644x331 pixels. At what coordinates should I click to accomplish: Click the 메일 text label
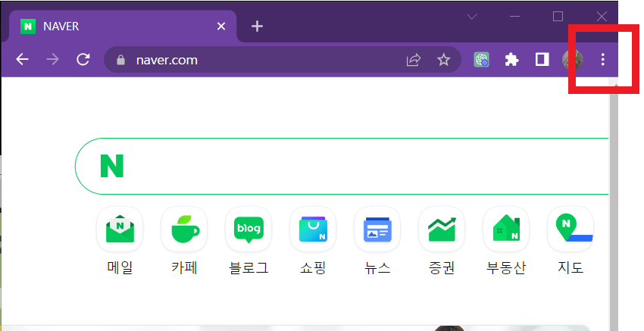120,268
